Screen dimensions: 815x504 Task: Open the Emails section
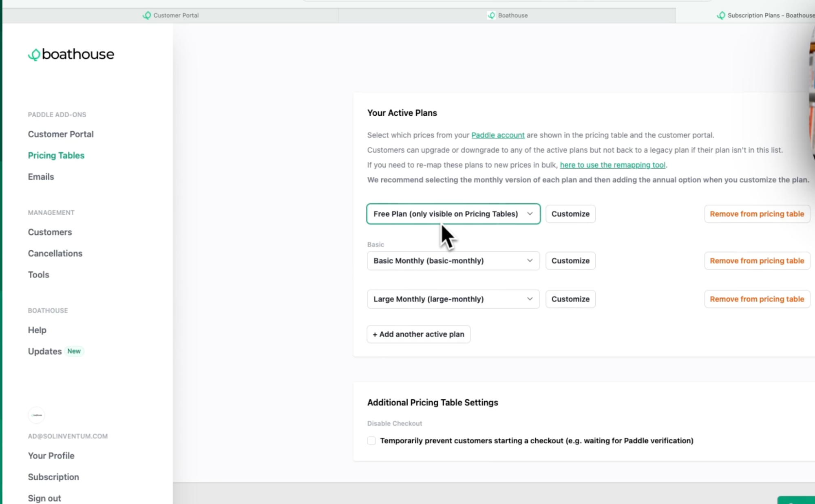(x=41, y=176)
